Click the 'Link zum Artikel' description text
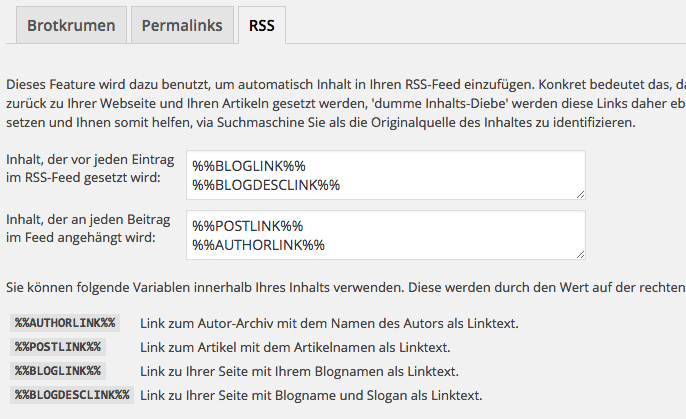686x419 pixels. [x=295, y=348]
